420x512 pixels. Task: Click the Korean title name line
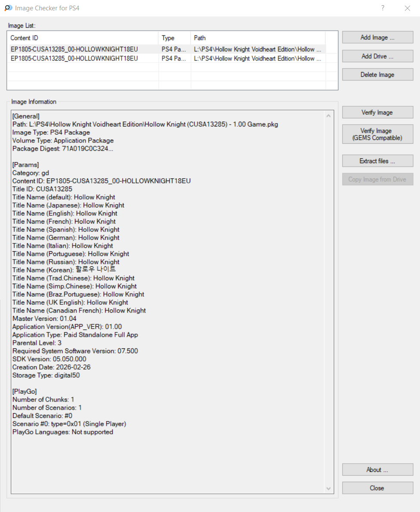[64, 270]
